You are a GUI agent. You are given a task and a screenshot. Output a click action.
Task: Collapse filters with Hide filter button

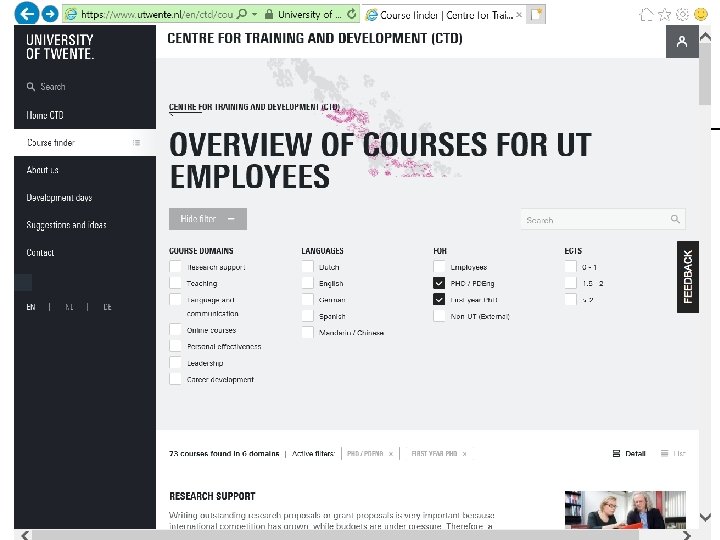pyautogui.click(x=208, y=219)
